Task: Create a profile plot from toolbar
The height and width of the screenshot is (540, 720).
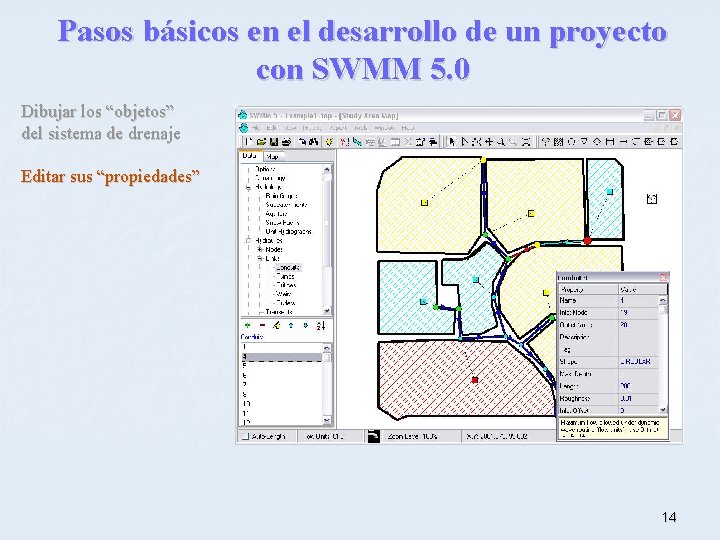Action: 357,141
